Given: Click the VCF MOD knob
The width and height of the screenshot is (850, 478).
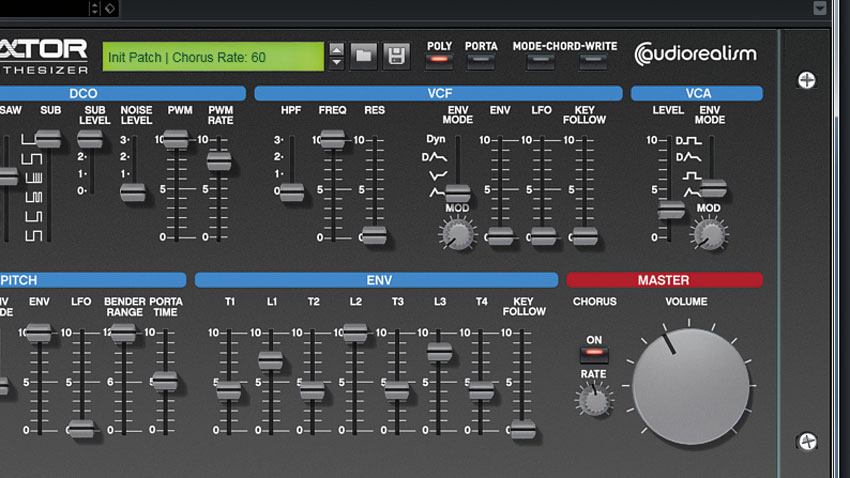Looking at the screenshot, I should (x=458, y=234).
